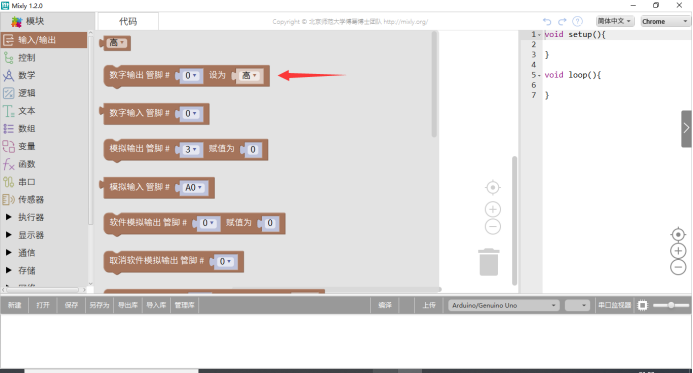Click the 上传 upload button
The width and height of the screenshot is (693, 373).
pyautogui.click(x=429, y=305)
